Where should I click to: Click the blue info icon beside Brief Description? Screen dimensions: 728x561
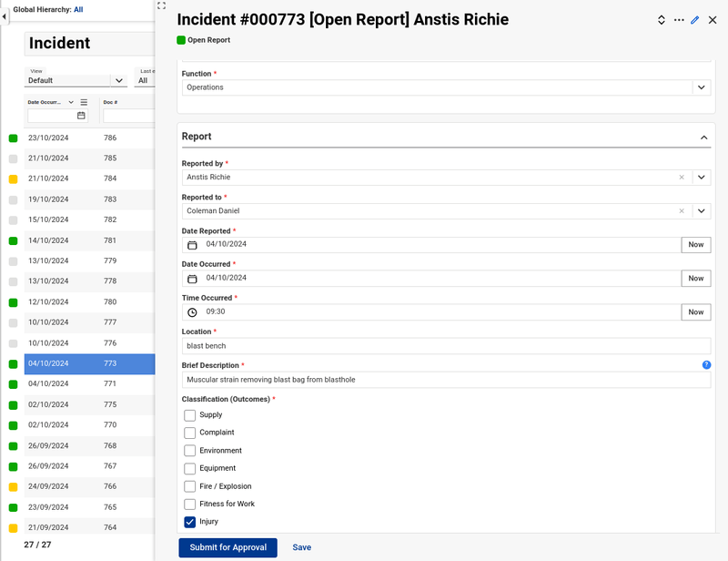[706, 364]
